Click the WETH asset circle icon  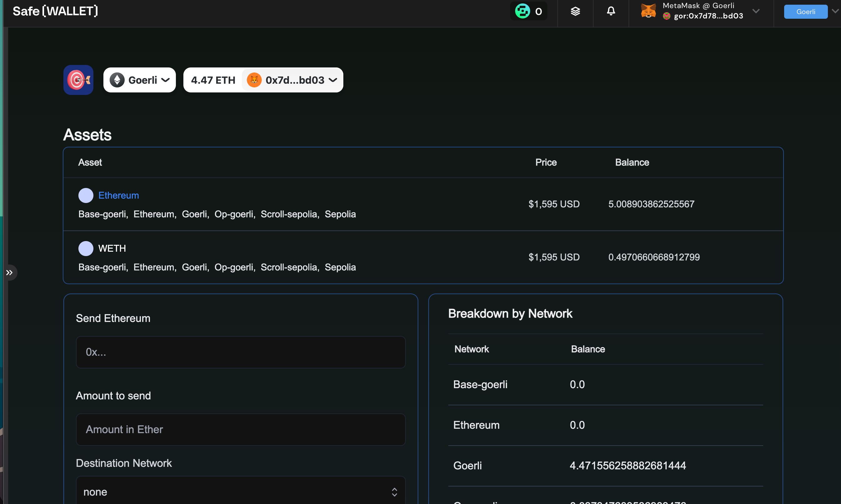click(x=86, y=249)
